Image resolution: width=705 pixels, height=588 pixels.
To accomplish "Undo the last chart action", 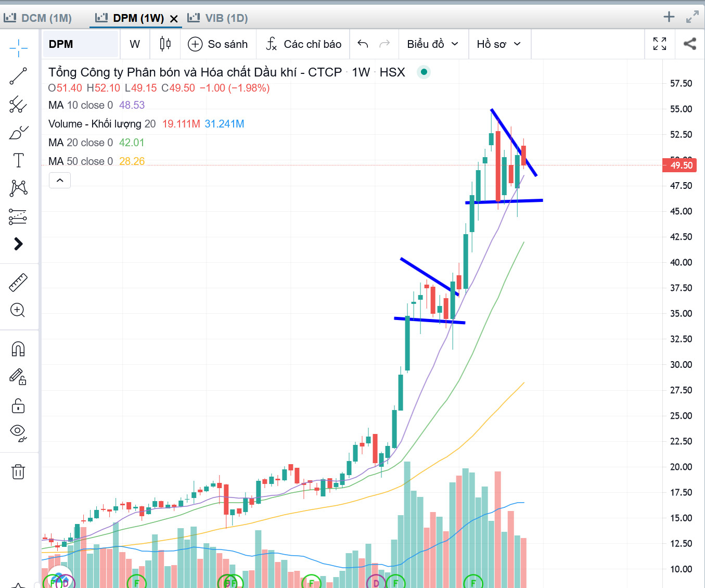I will coord(363,44).
